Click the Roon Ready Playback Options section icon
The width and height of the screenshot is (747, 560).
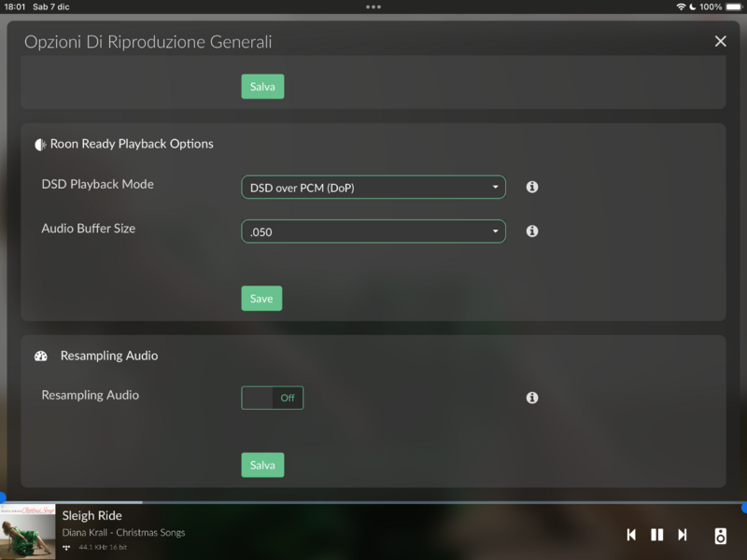(40, 145)
